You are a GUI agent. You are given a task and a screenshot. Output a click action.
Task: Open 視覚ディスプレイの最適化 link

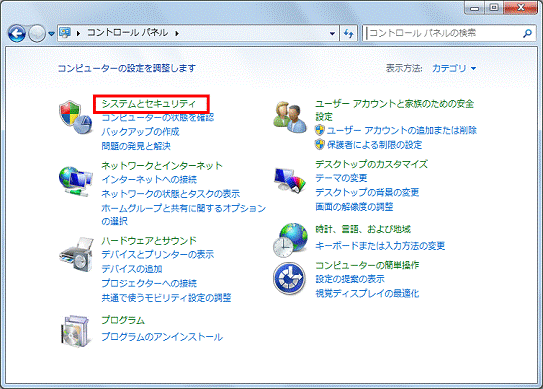(367, 293)
